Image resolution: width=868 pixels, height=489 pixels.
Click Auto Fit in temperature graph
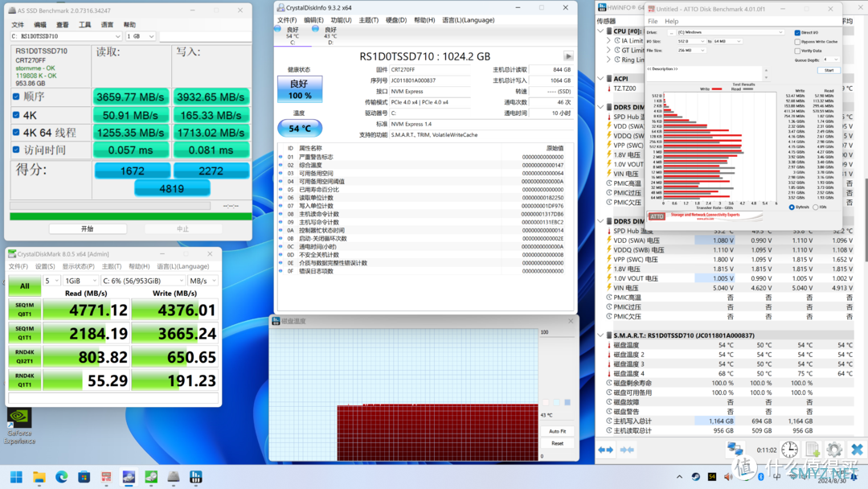(x=557, y=431)
